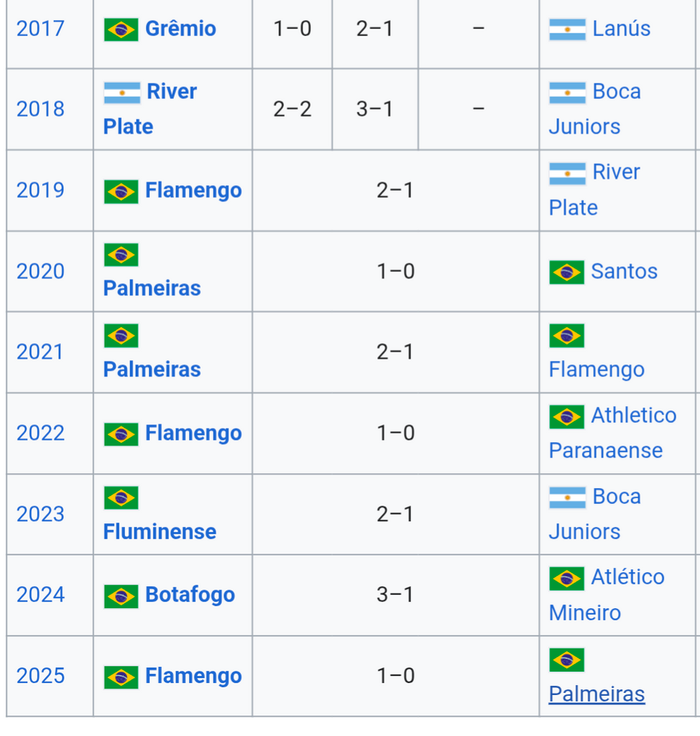Screen dimensions: 700x736
Task: Click the Brazil flag next to Botafogo
Action: [121, 596]
